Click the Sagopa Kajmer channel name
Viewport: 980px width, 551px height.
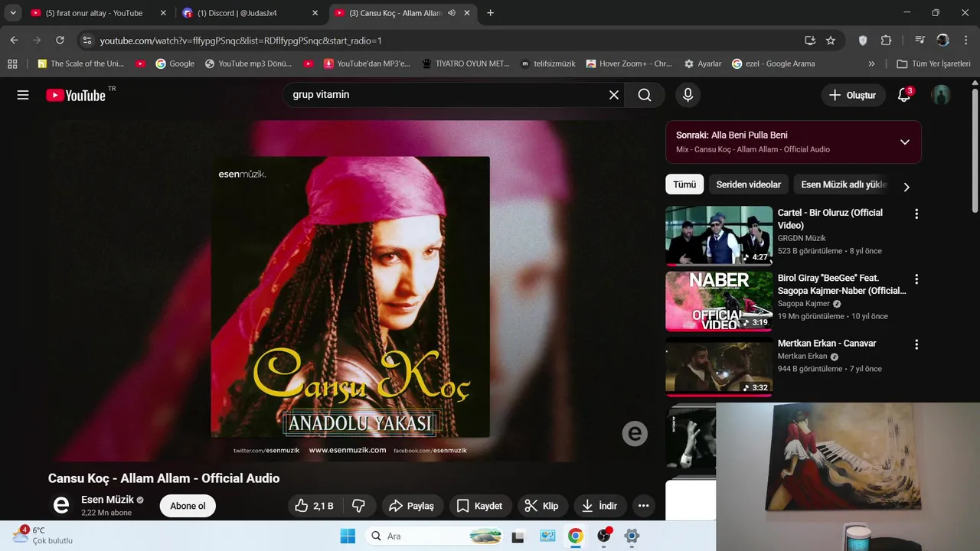(804, 304)
